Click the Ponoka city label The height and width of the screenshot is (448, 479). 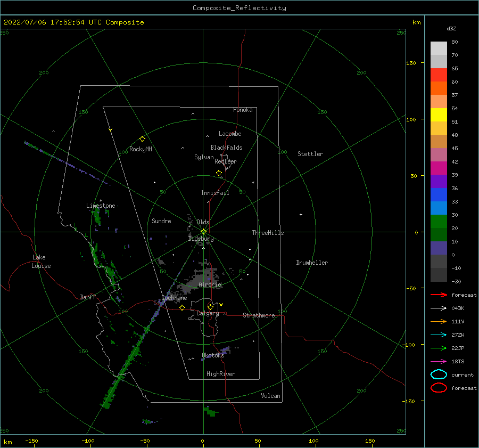(243, 110)
